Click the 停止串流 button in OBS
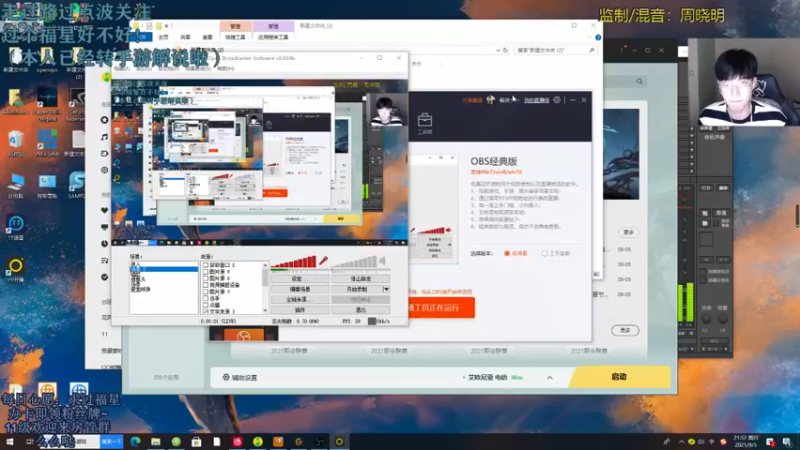800x450 pixels. tap(361, 279)
